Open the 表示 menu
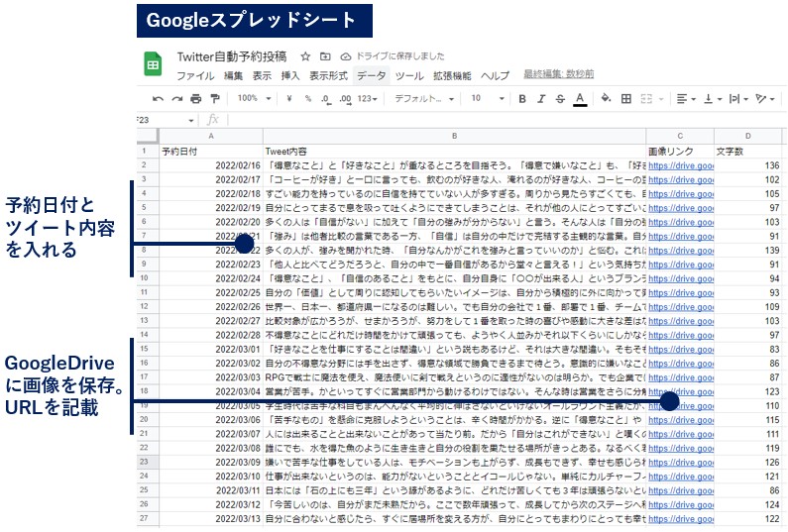 (x=262, y=76)
